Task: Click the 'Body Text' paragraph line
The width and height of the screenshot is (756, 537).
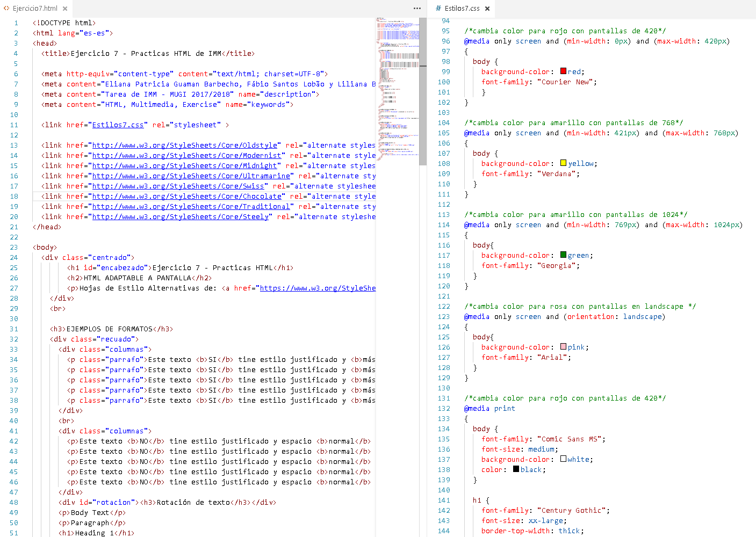Action: [x=92, y=513]
